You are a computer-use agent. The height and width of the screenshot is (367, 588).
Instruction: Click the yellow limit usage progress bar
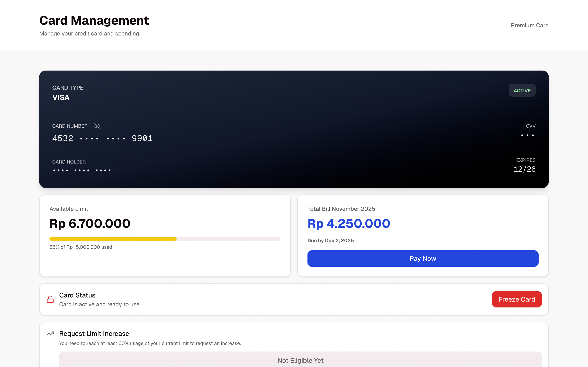pyautogui.click(x=113, y=239)
